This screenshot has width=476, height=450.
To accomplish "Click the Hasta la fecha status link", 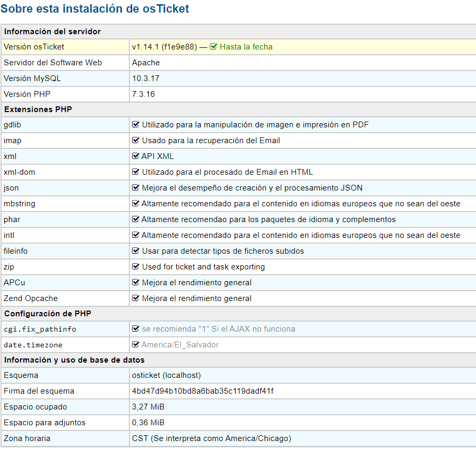I will pos(246,47).
